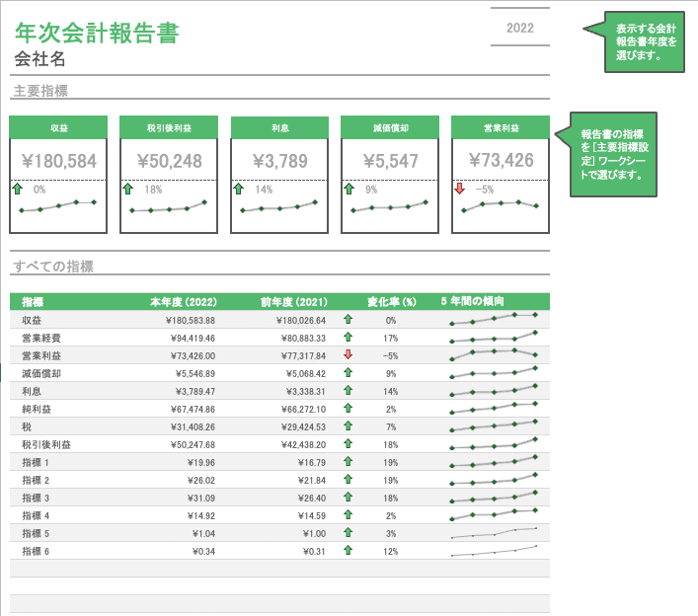Viewport: 698px width, 616px height.
Task: Select the ¥73,426 card value
Action: coord(501,160)
